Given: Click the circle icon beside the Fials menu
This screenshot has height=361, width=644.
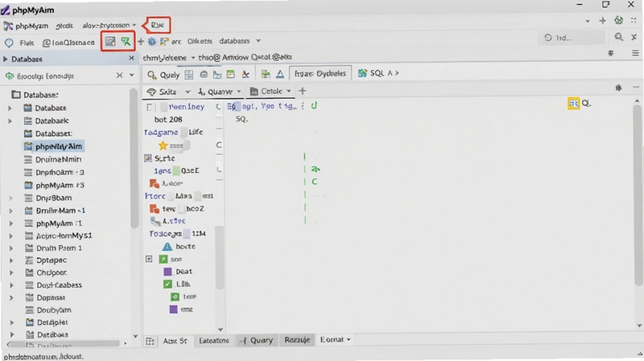Looking at the screenshot, I should coord(9,43).
